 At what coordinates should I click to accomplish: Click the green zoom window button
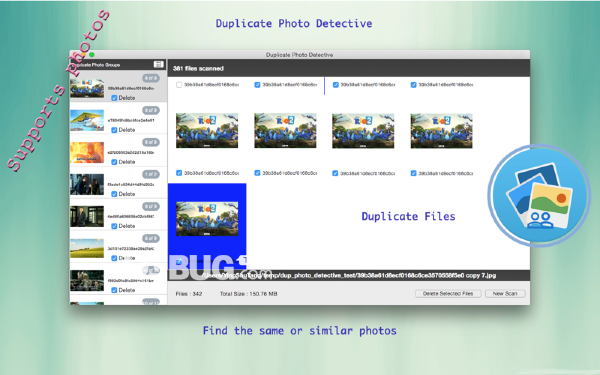[91, 55]
